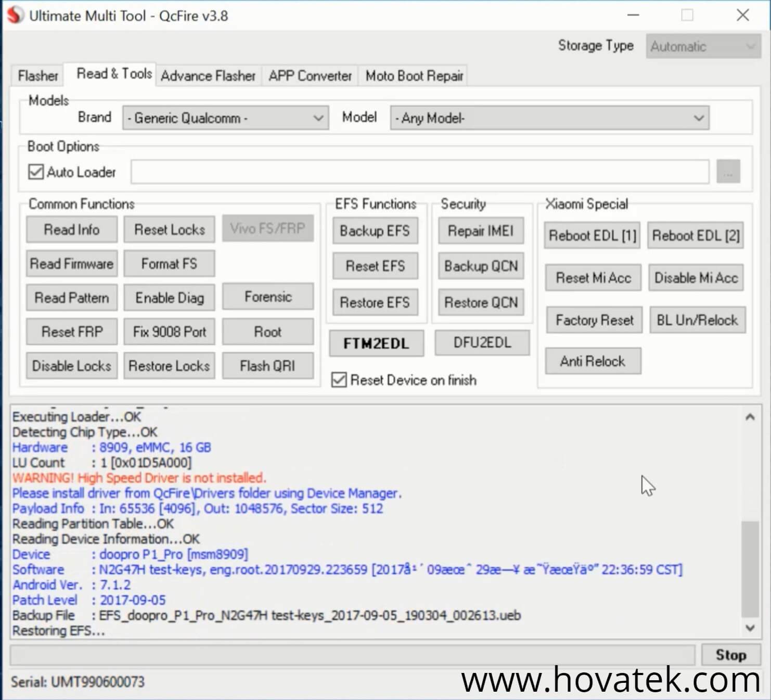Click the Restore EFS button
Viewport: 771px width, 700px height.
coord(375,302)
